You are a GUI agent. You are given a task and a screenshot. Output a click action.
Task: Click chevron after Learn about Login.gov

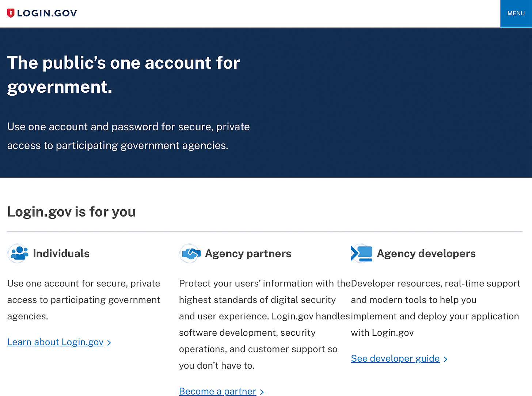click(109, 343)
